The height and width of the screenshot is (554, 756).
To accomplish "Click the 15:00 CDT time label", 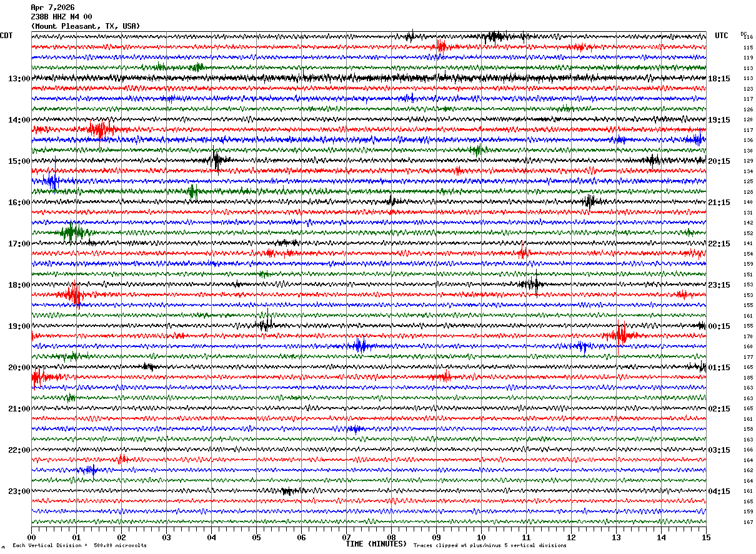I will point(19,161).
